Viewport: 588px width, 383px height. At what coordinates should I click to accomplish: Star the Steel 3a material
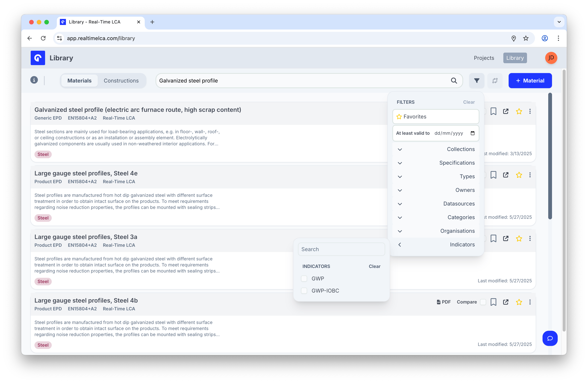[x=519, y=238]
